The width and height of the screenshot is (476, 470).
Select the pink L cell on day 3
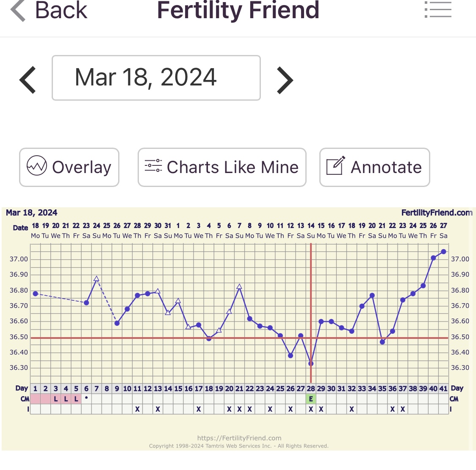point(56,399)
